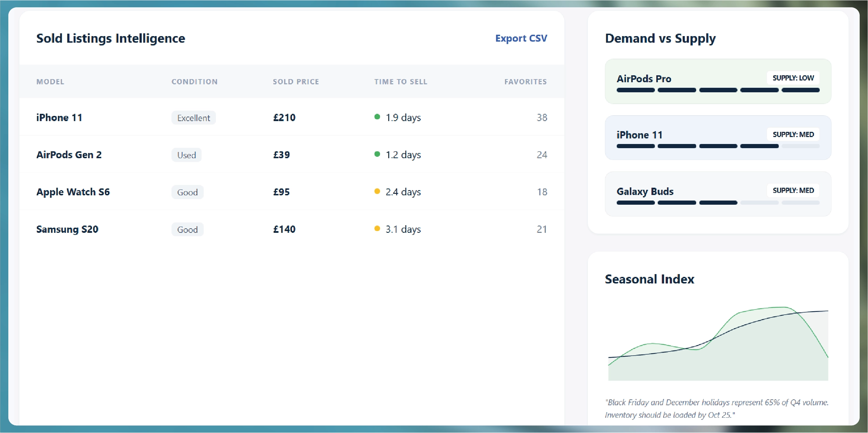
Task: Click the Favorites column header
Action: [x=525, y=82]
